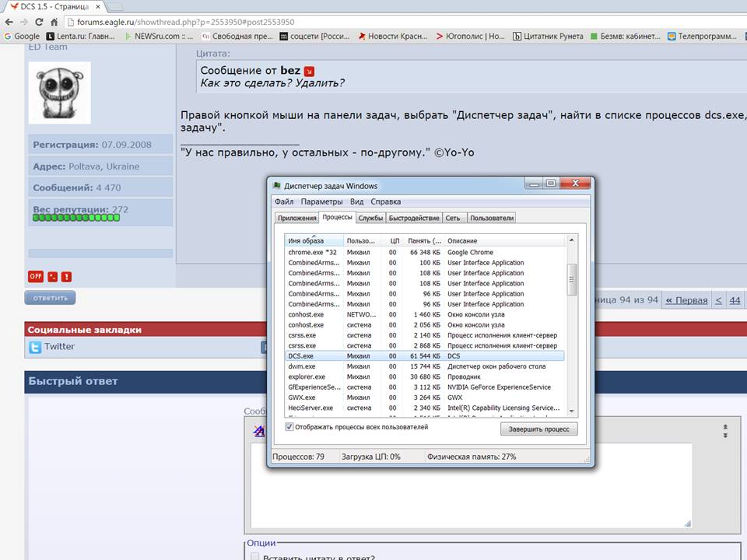Screen dimensions: 747x560
Task: Open the Lenta.ru bookmark
Action: [x=80, y=37]
